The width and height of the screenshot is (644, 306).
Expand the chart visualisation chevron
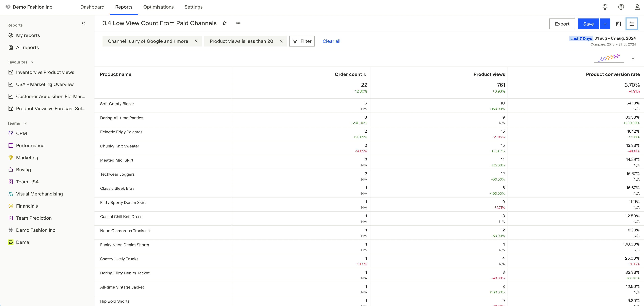[x=633, y=58]
